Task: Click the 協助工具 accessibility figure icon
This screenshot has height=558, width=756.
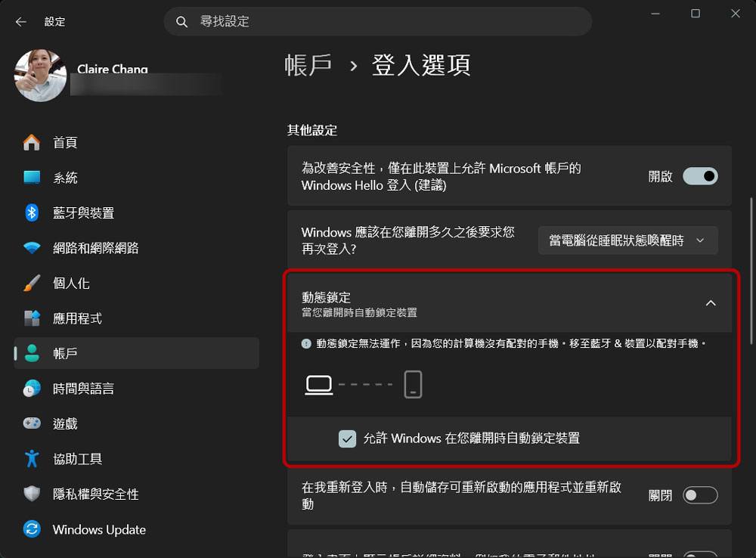Action: [32, 459]
